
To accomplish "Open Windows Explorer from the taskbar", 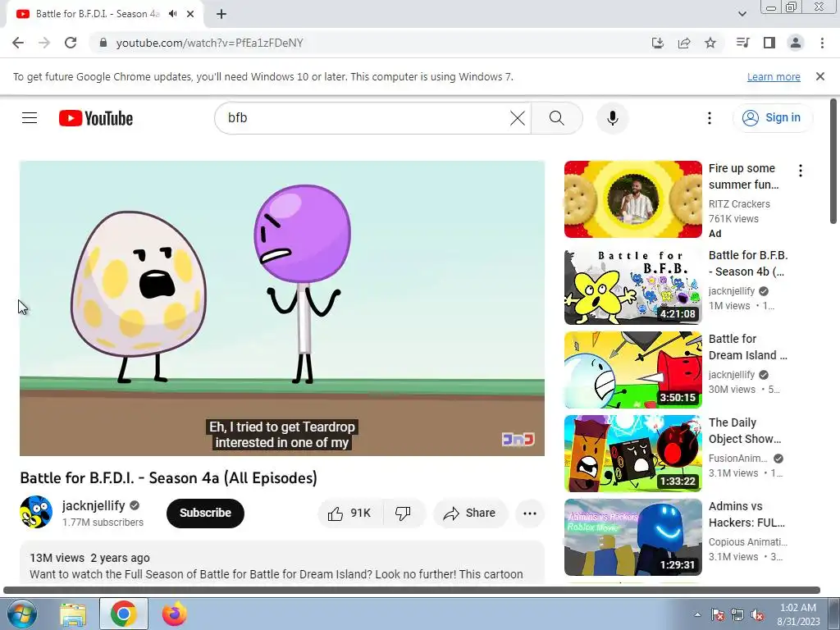I will click(73, 614).
